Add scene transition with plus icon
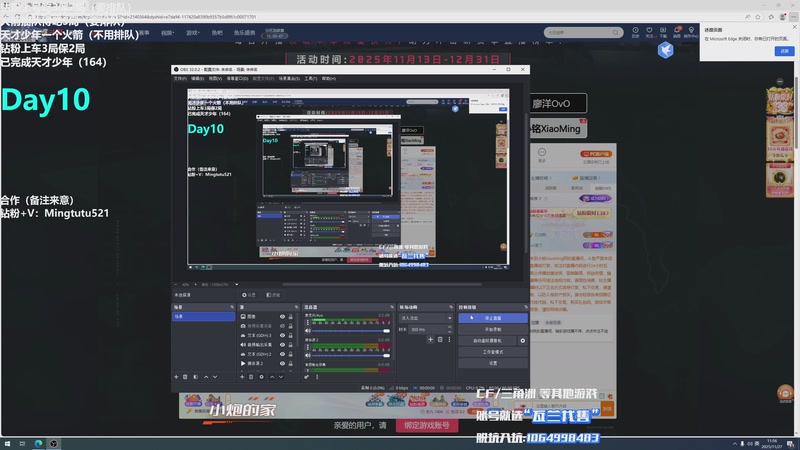Image resolution: width=800 pixels, height=450 pixels. coord(431,339)
